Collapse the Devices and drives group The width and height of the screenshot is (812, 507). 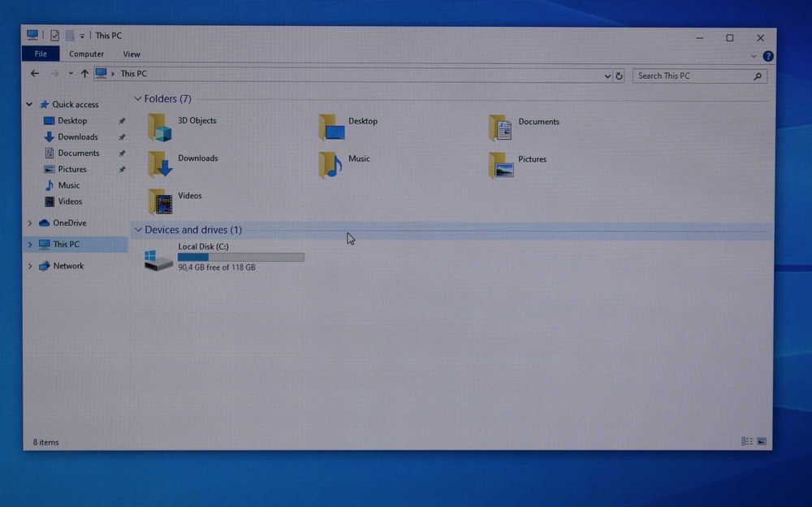[x=138, y=230]
